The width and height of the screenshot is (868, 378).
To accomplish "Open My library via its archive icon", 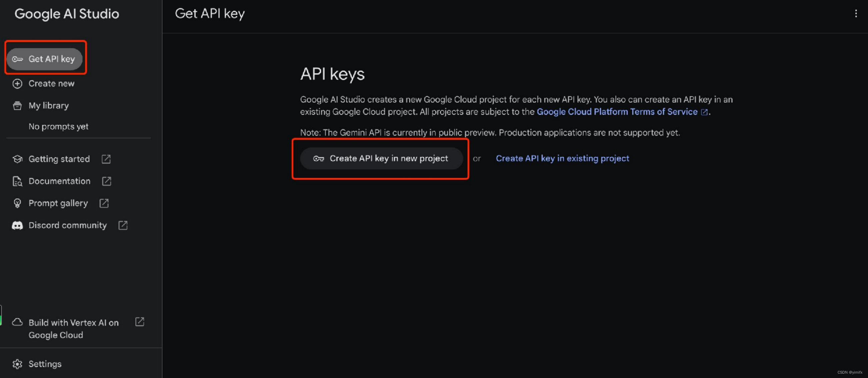I will (17, 105).
